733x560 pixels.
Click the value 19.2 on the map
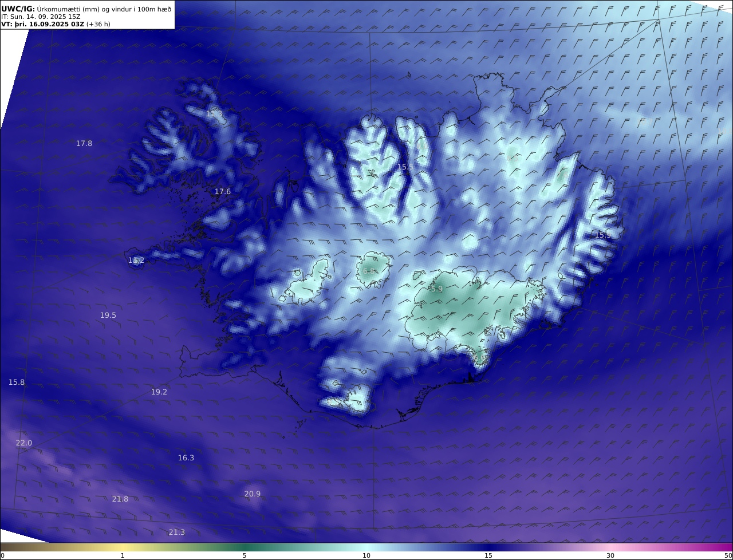pyautogui.click(x=159, y=392)
